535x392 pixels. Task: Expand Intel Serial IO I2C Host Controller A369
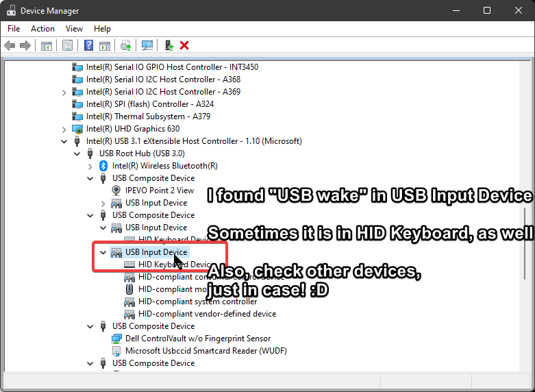pyautogui.click(x=64, y=93)
